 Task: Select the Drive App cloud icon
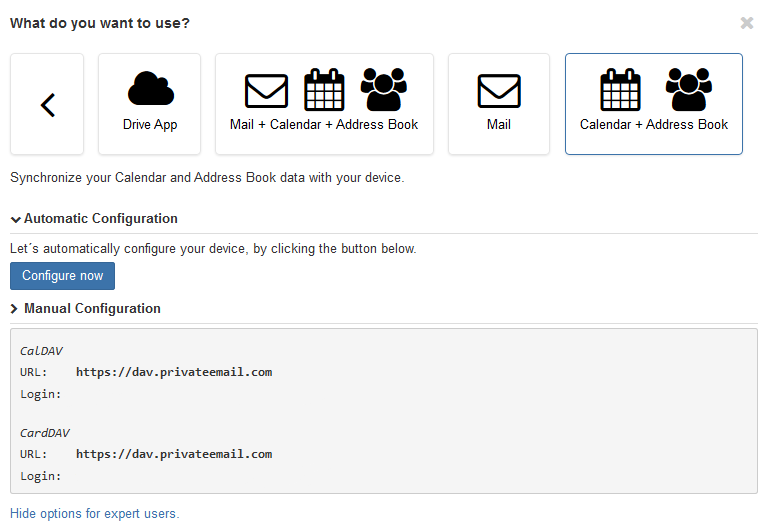pyautogui.click(x=151, y=89)
